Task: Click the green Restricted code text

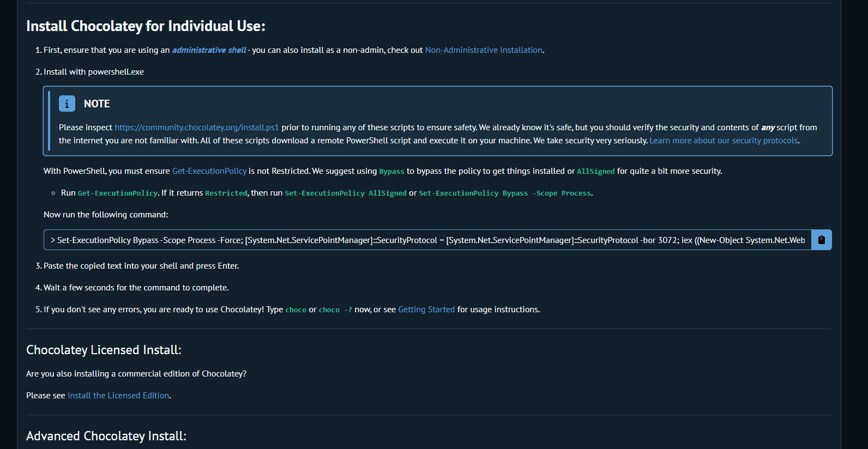Action: [x=226, y=193]
